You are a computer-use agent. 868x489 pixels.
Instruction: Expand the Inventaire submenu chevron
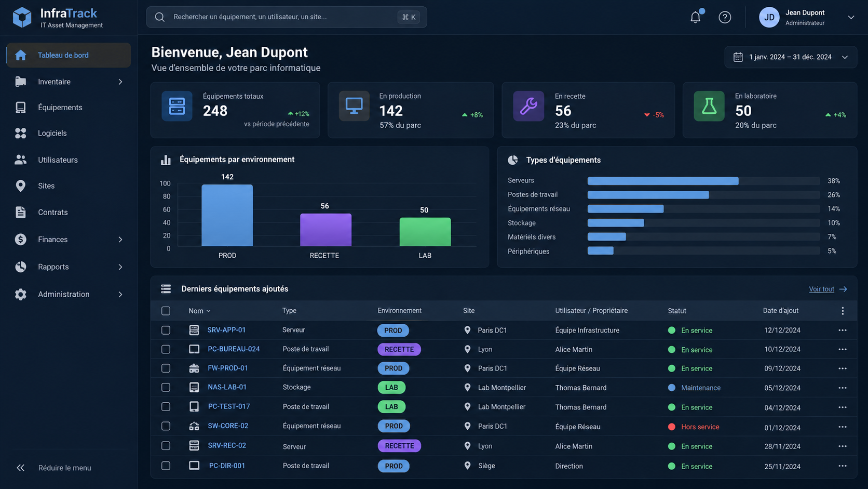tap(120, 82)
